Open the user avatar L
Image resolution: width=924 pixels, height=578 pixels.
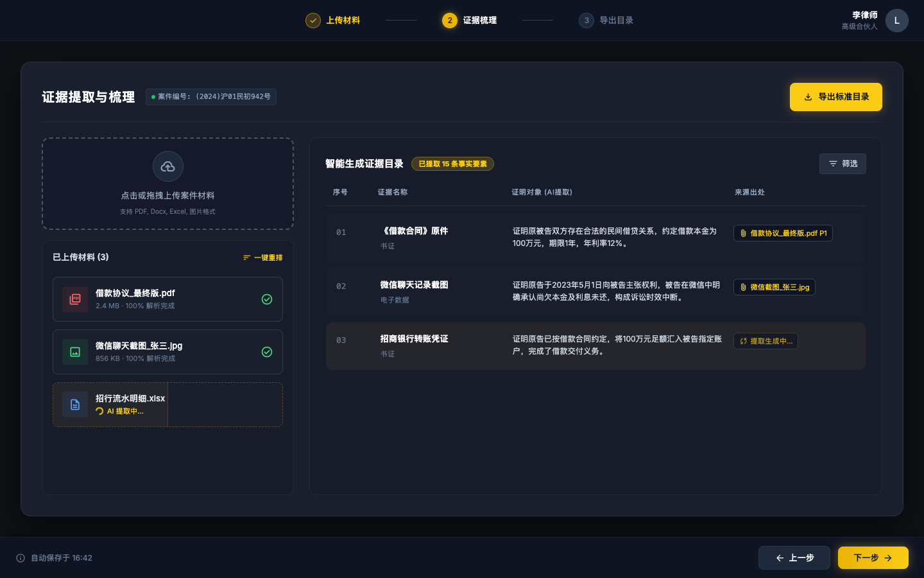pos(897,21)
